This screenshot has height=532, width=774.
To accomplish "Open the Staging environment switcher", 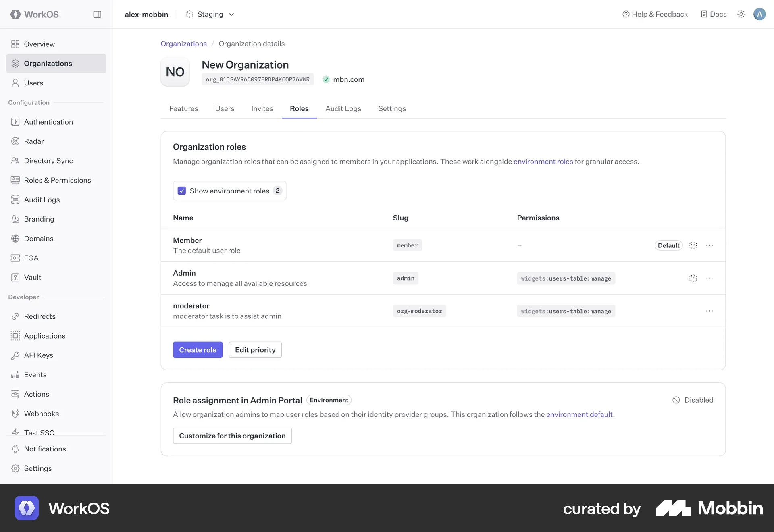I will pyautogui.click(x=210, y=14).
